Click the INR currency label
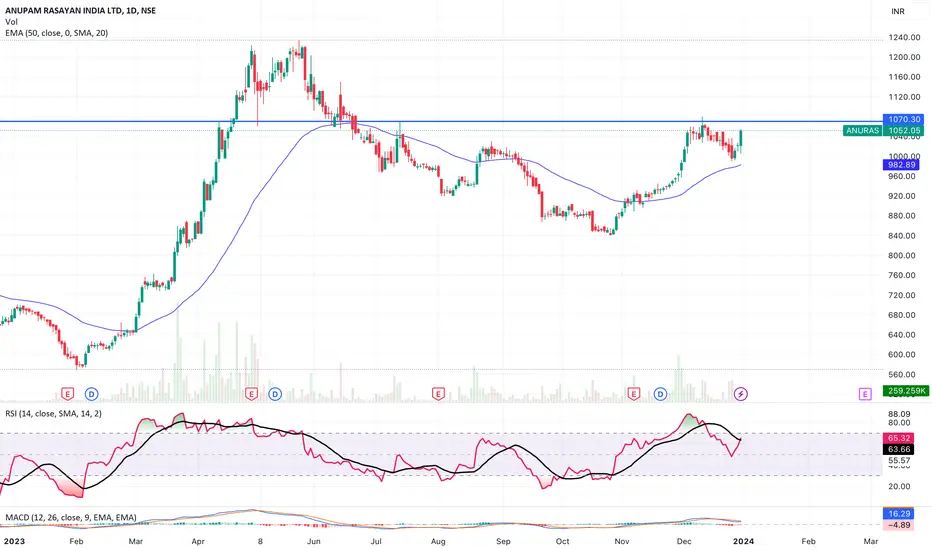This screenshot has height=550, width=932. click(898, 11)
